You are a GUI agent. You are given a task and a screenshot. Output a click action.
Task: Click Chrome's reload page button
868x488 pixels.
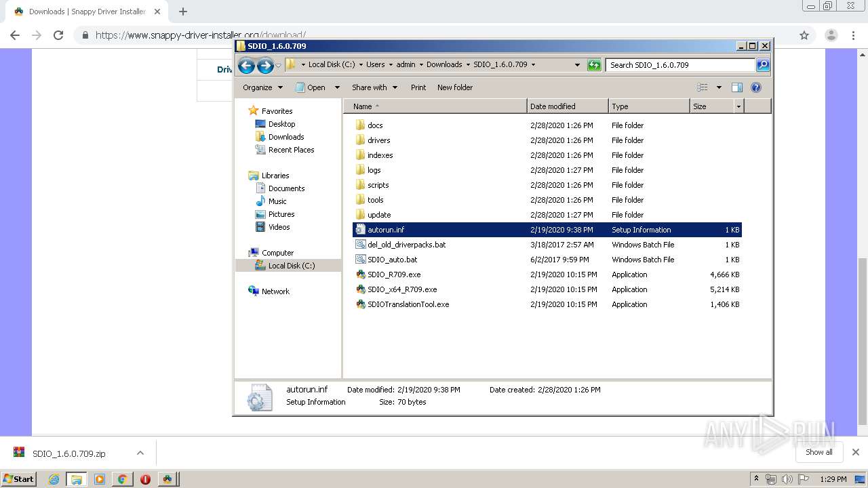(58, 35)
